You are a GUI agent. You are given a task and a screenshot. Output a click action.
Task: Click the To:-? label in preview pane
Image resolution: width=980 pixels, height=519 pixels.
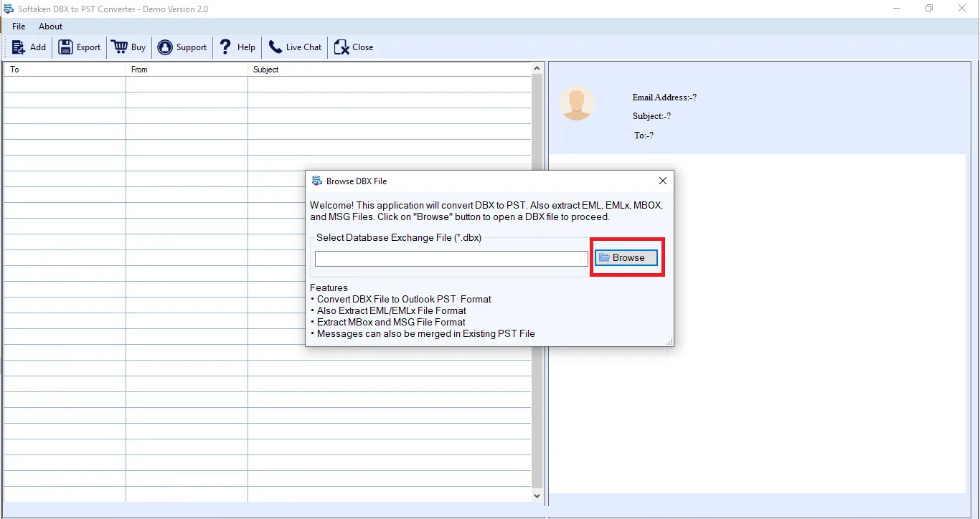(x=644, y=135)
